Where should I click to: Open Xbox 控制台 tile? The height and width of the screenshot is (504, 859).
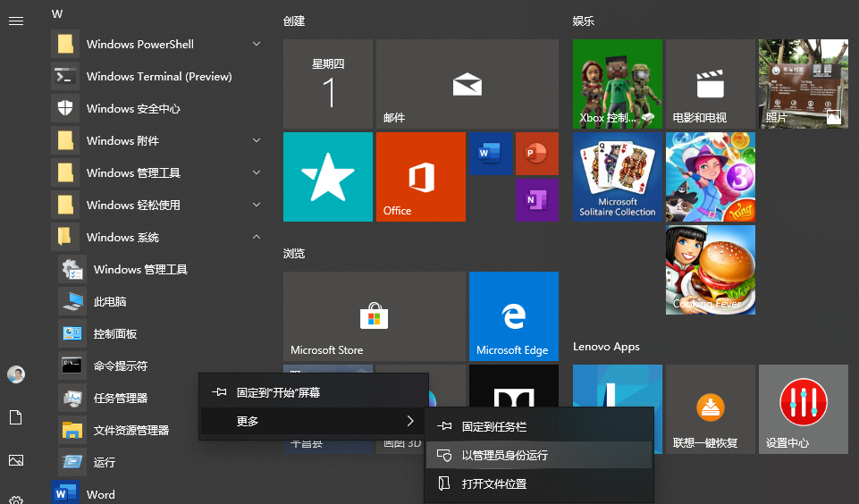[x=618, y=84]
